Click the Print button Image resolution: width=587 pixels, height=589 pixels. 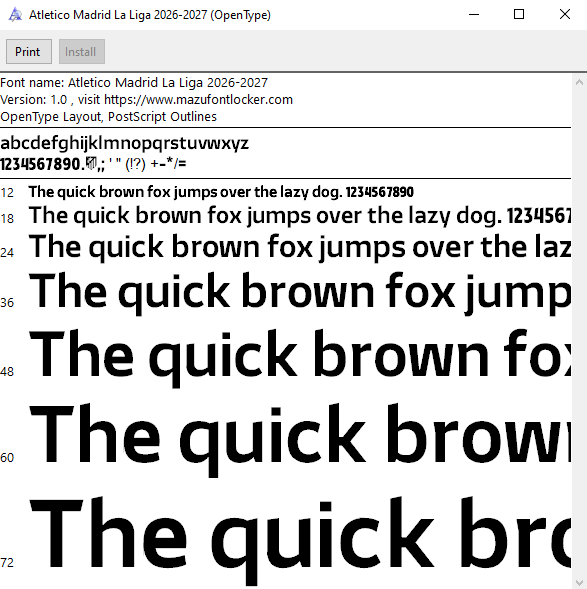29,51
